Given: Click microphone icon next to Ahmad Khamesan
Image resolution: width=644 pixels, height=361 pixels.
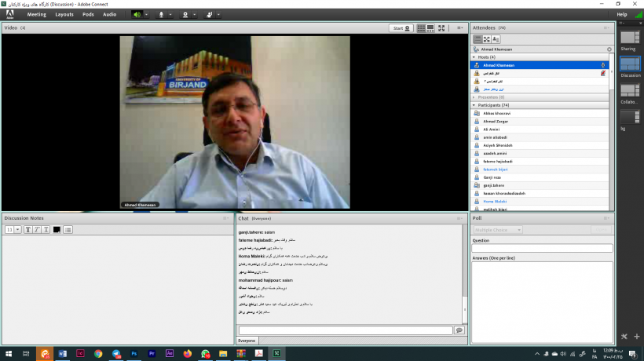Looking at the screenshot, I should point(603,65).
